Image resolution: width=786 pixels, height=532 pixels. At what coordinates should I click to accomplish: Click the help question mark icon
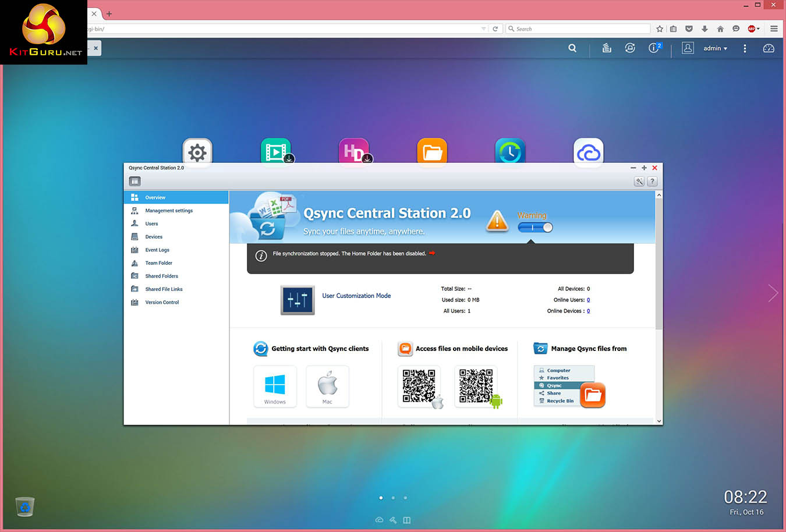652,182
